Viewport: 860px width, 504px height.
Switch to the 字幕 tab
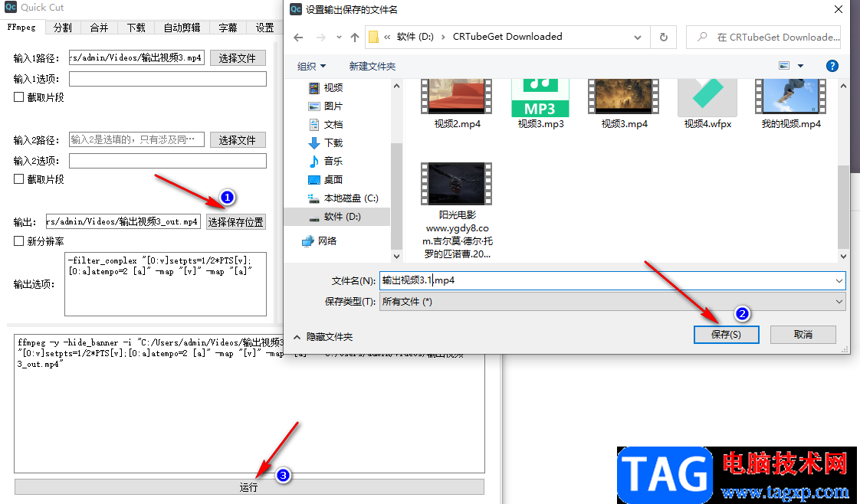click(x=228, y=28)
